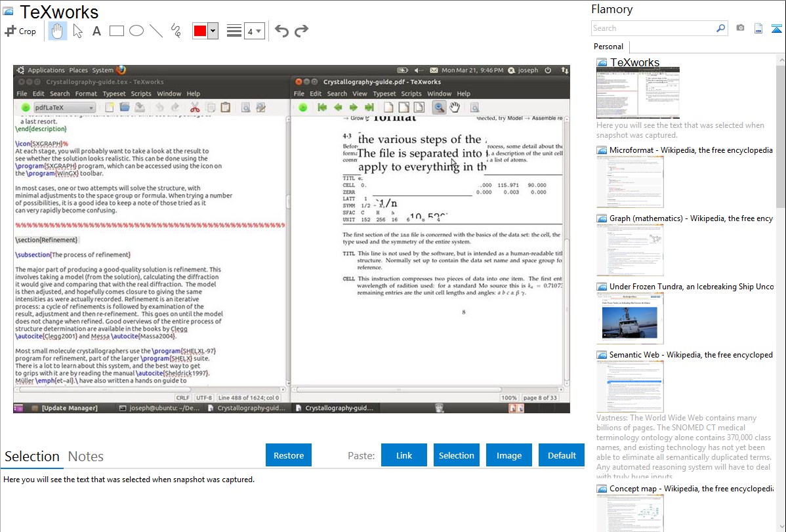Image resolution: width=786 pixels, height=532 pixels.
Task: Open the line width dropdown showing 4
Action: [x=254, y=31]
